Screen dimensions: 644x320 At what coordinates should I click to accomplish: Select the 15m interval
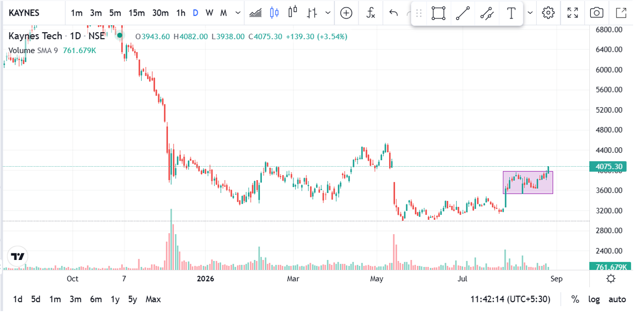pos(136,13)
